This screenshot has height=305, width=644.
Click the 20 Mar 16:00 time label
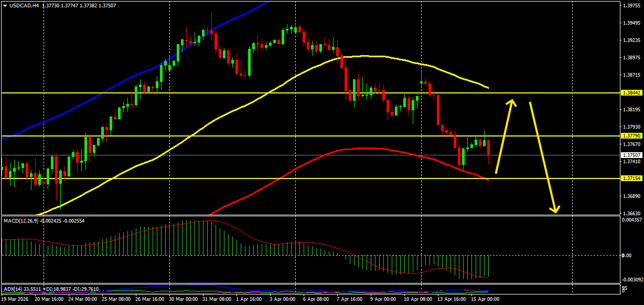(x=49, y=299)
